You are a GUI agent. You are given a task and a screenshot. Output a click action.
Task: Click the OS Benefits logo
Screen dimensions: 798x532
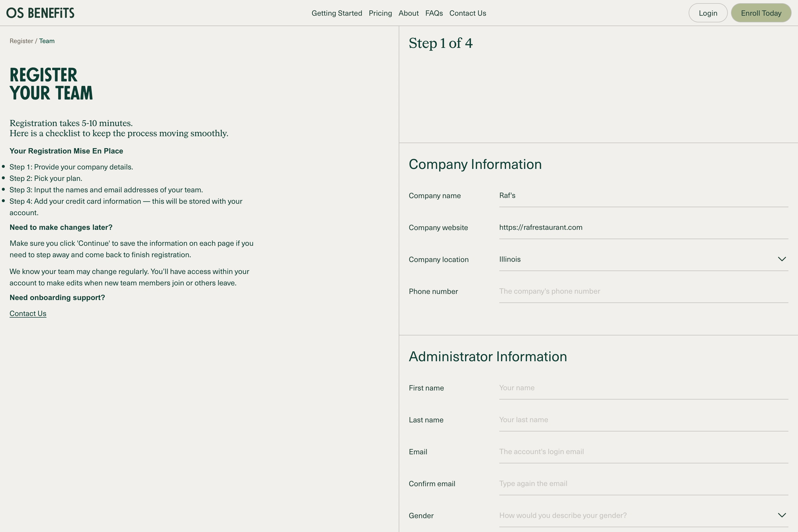(x=40, y=13)
